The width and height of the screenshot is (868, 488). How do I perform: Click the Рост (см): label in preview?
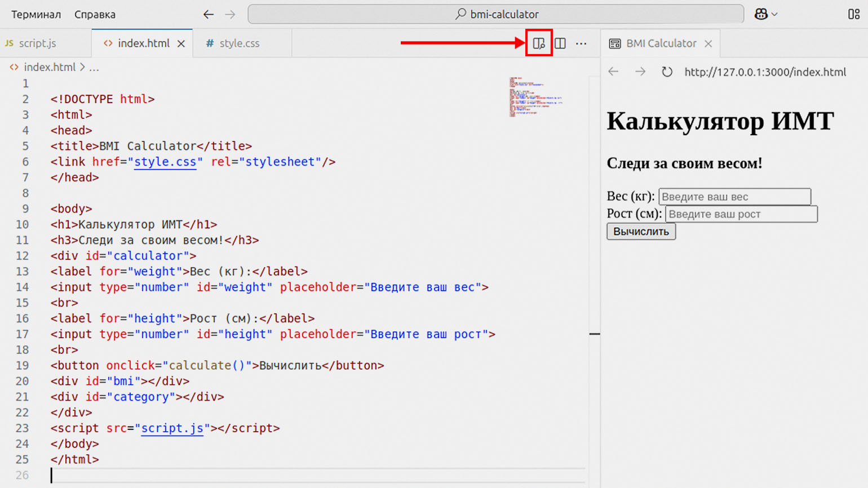click(634, 214)
